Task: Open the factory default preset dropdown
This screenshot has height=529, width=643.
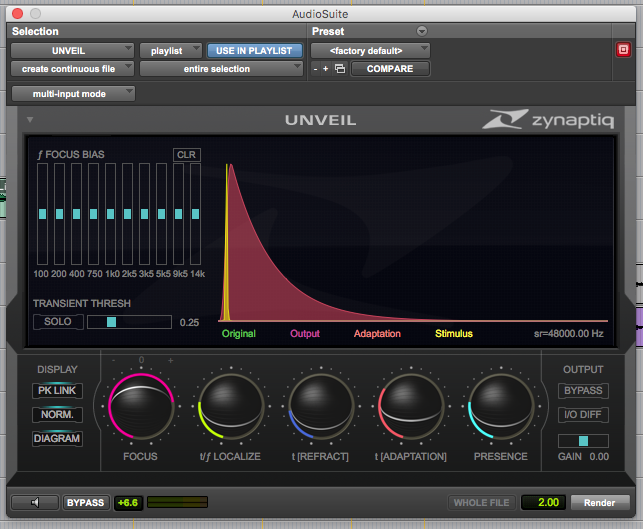Action: 370,51
